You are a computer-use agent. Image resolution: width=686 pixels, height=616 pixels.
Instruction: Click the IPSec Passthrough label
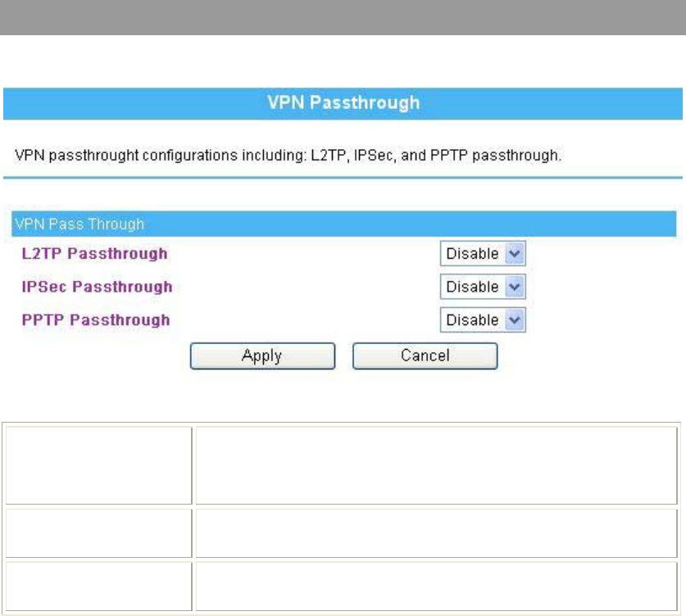[x=98, y=287]
